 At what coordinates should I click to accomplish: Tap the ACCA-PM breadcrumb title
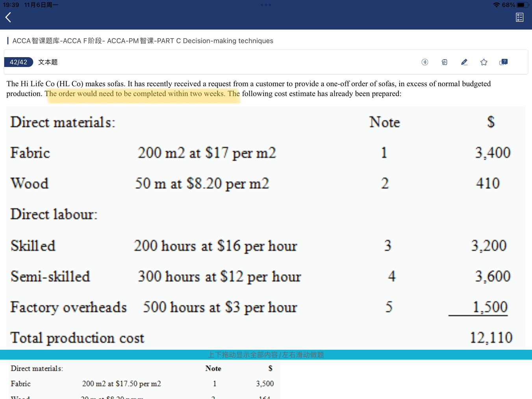143,41
